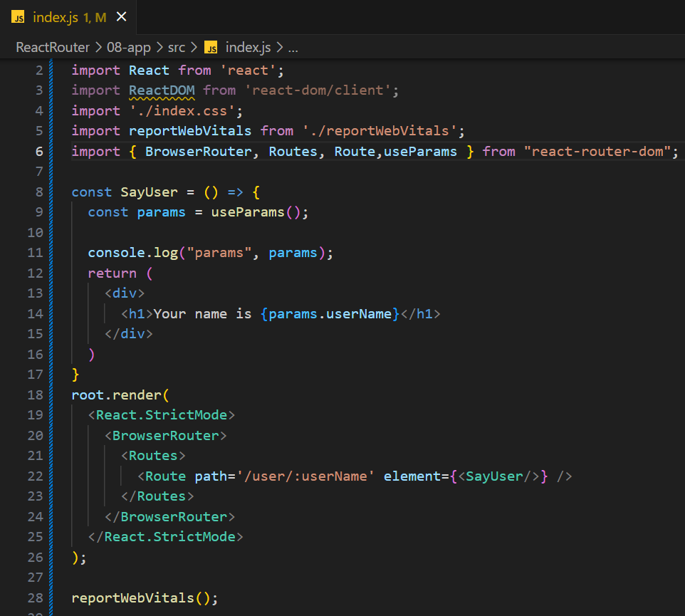The image size is (685, 616).
Task: Click 'react' string on line 2
Action: [x=248, y=71]
